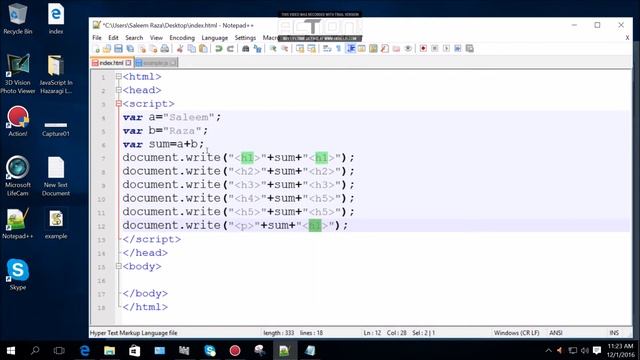
Task: Print the document using the printer icon
Action: (x=165, y=49)
